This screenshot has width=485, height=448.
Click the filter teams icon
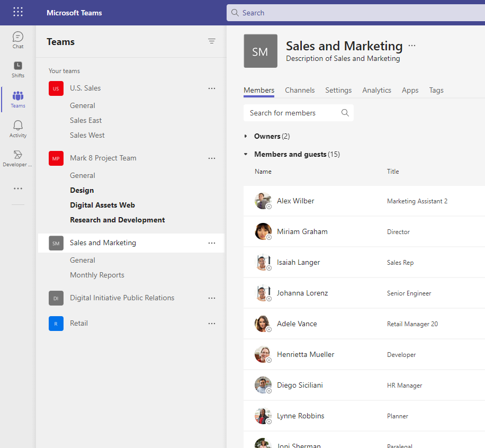click(x=212, y=41)
